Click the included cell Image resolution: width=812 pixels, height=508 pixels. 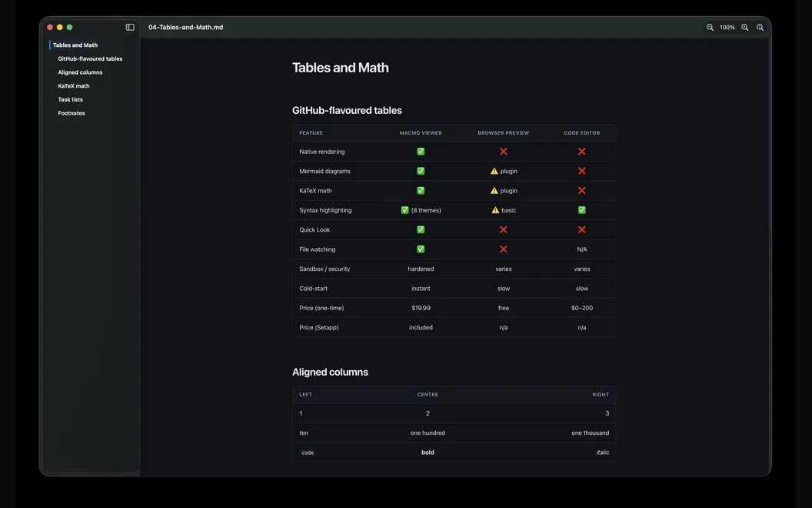click(x=421, y=328)
